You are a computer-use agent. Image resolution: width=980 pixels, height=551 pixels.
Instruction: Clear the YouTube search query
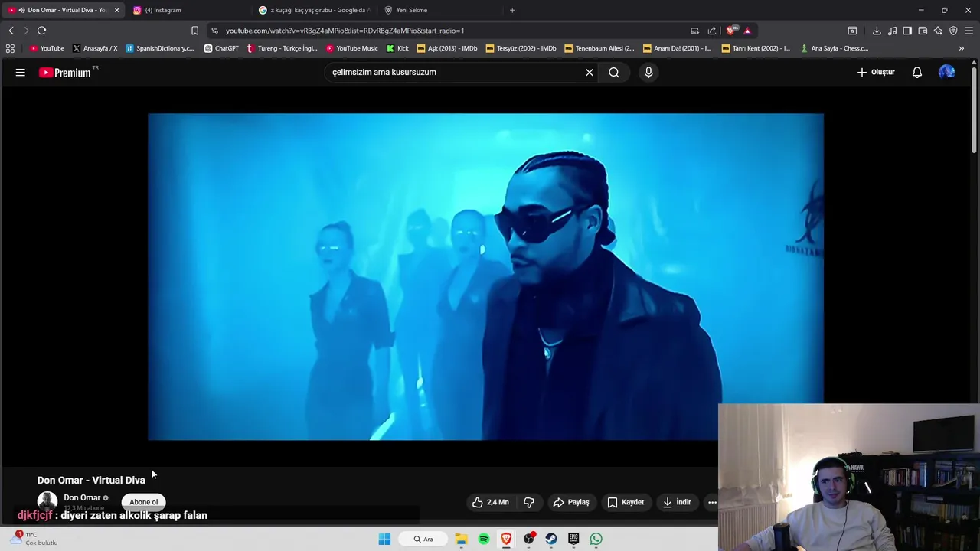tap(590, 73)
